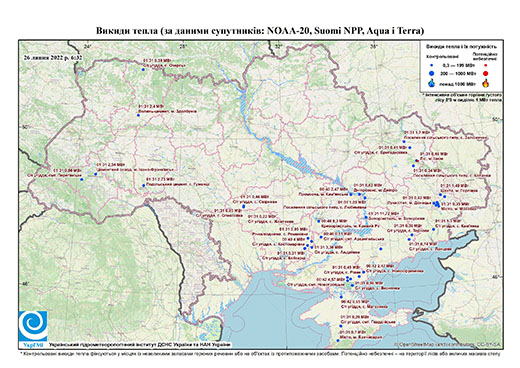520x368 pixels.
Task: Select blue marker at Podilskyi cement plant
Action: pos(144,186)
